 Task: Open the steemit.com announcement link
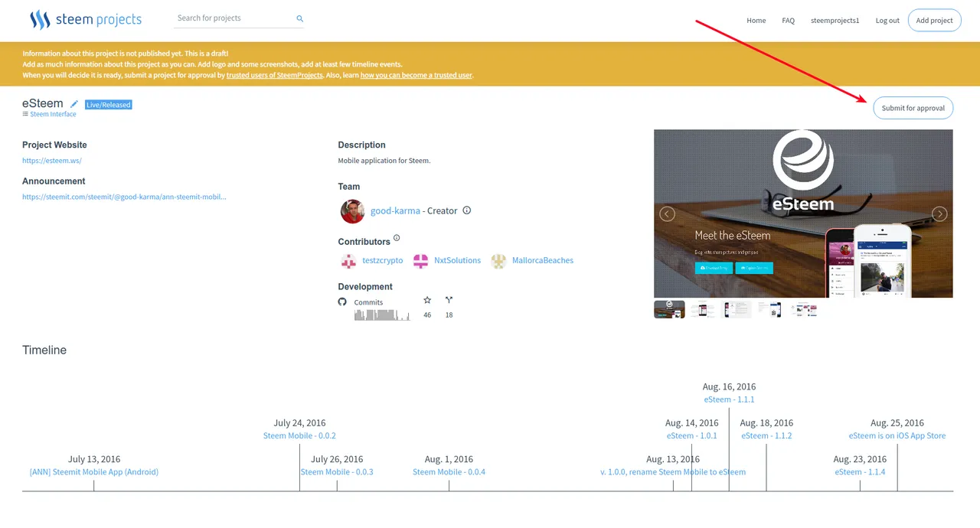(x=124, y=197)
